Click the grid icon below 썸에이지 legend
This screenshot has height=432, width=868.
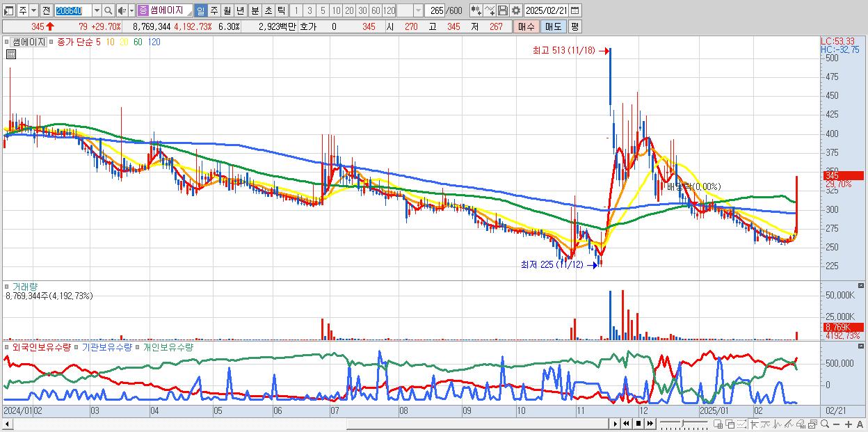(x=11, y=54)
